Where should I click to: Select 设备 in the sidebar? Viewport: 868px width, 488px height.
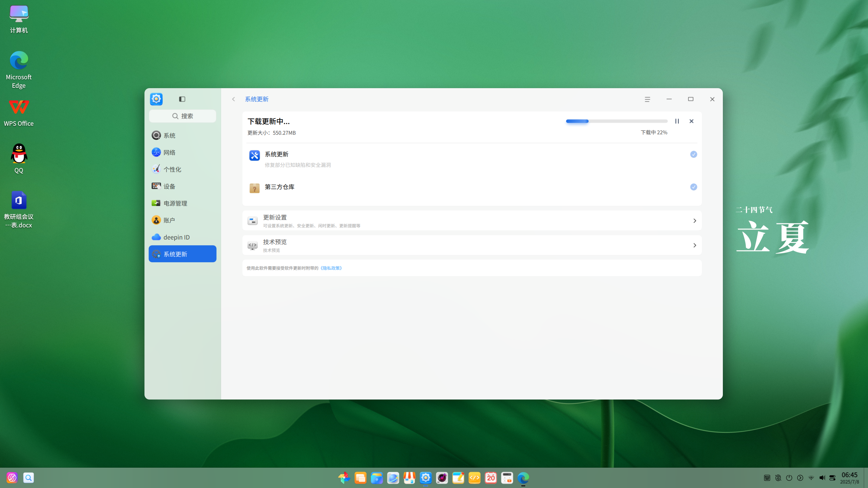point(182,186)
